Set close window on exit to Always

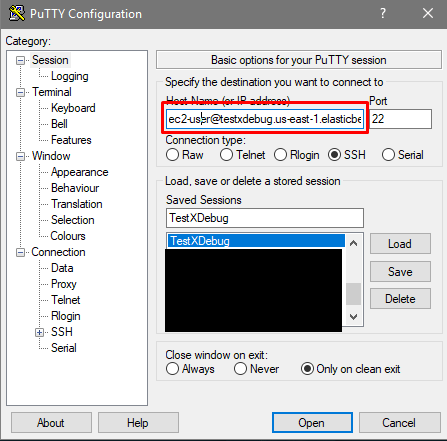[x=173, y=369]
